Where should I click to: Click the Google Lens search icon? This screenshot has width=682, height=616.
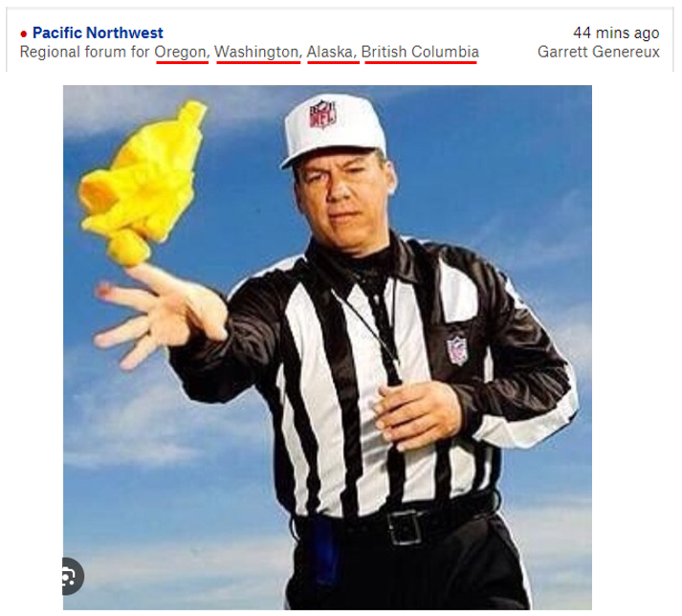(71, 576)
